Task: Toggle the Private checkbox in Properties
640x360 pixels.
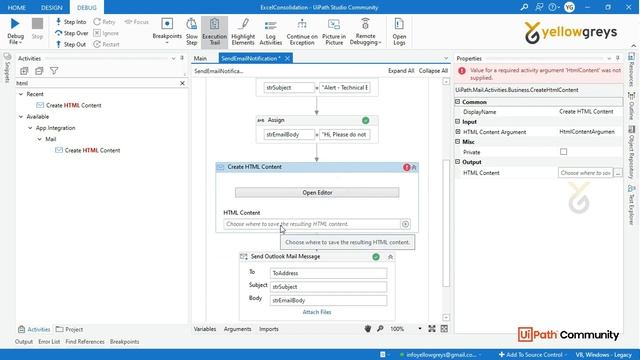Action: (x=563, y=152)
